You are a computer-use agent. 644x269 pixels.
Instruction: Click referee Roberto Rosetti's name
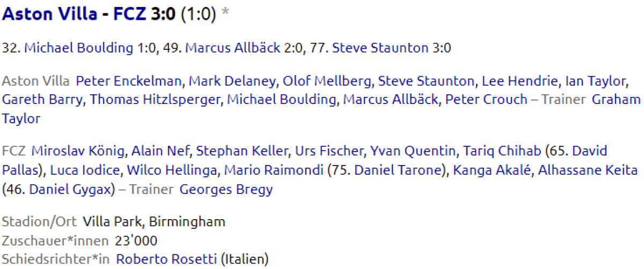click(x=166, y=260)
